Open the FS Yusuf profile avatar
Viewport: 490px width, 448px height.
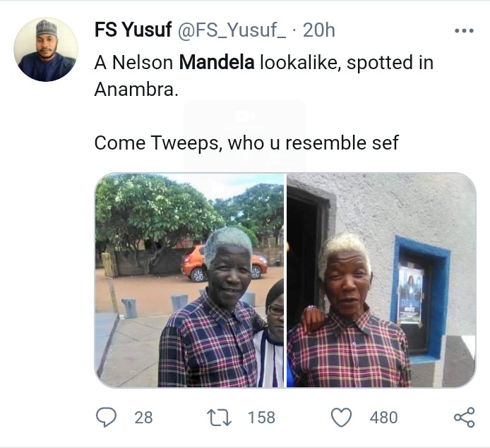coord(47,49)
